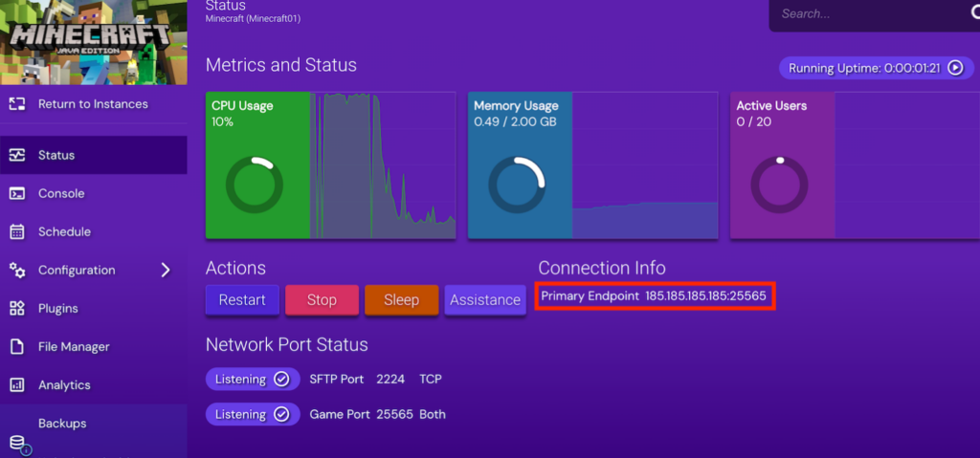Toggle Game Port Listening status badge
Image resolution: width=980 pixels, height=458 pixels.
(x=248, y=415)
